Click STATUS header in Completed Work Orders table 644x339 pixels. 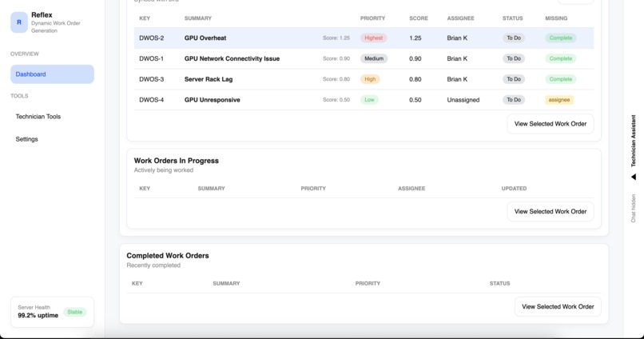(x=499, y=284)
